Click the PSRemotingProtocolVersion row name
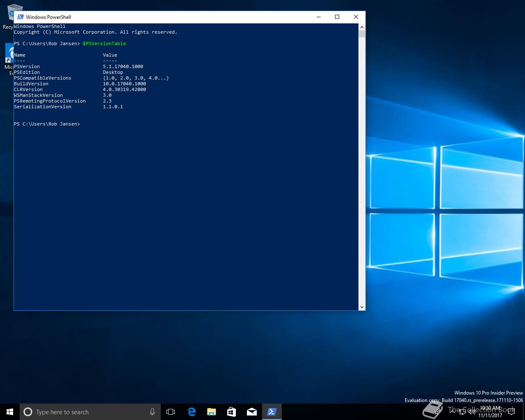Screen dimensions: 525x420 tap(50, 101)
